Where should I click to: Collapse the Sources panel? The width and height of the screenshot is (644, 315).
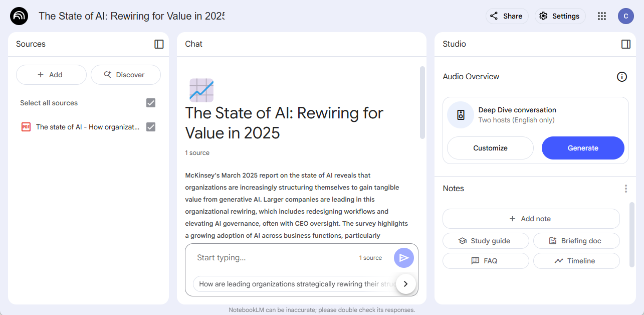159,44
